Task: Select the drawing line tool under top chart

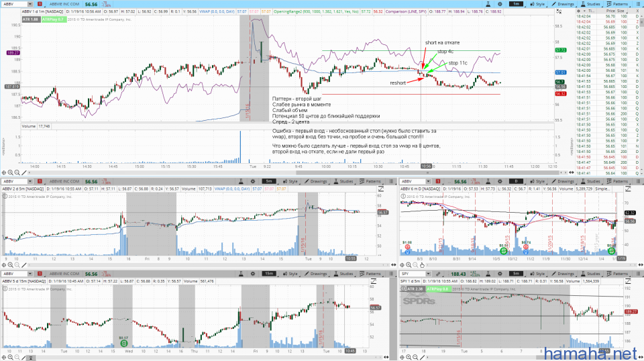Action: pos(24,173)
